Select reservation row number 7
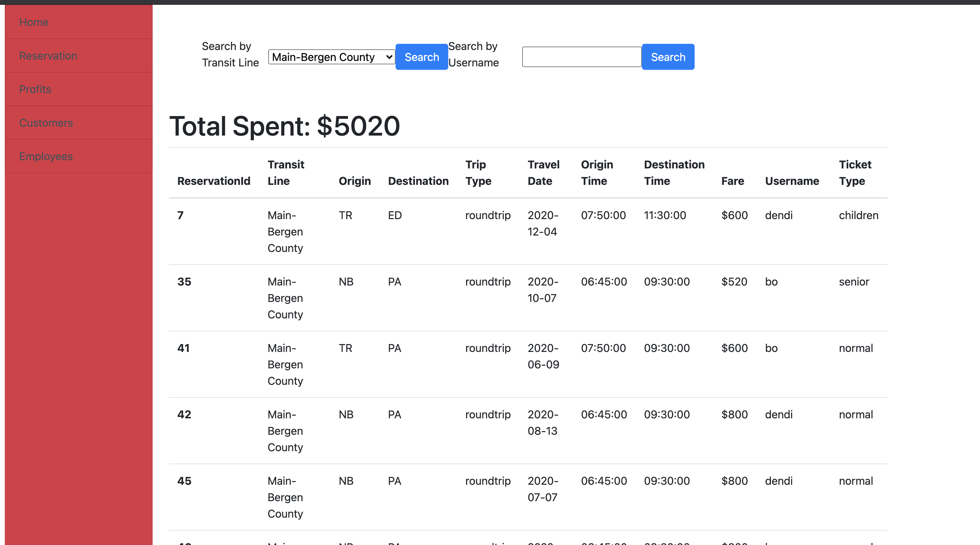Screen dimensions: 980x545 pyautogui.click(x=528, y=231)
